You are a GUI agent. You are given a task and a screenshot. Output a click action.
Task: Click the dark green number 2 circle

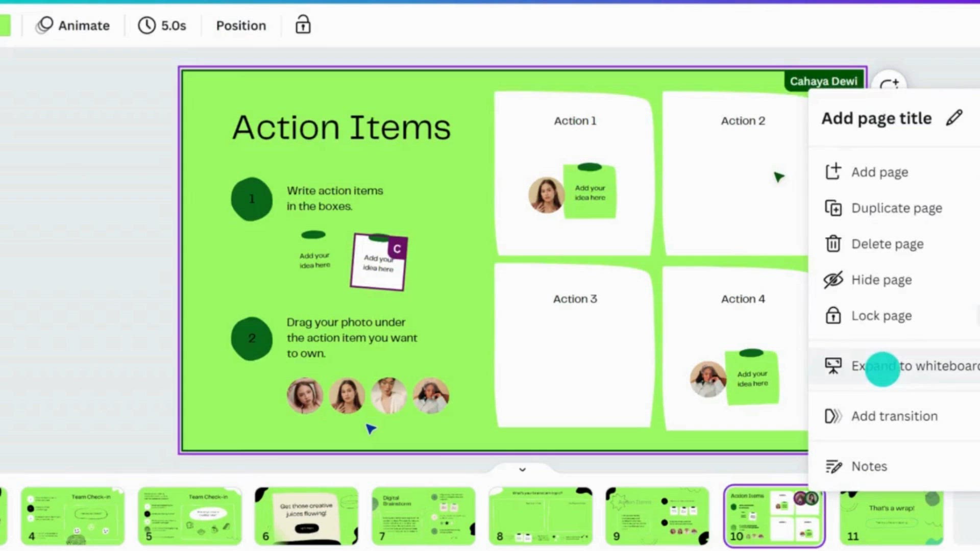(252, 338)
